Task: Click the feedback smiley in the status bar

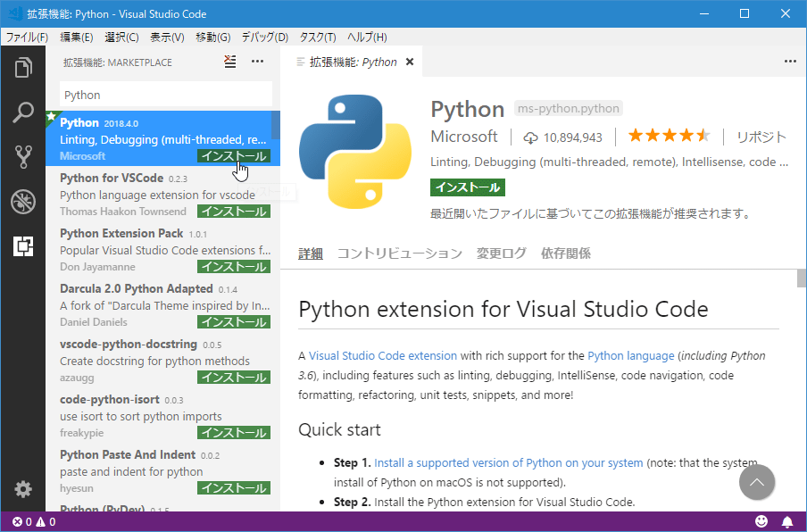Action: [761, 520]
